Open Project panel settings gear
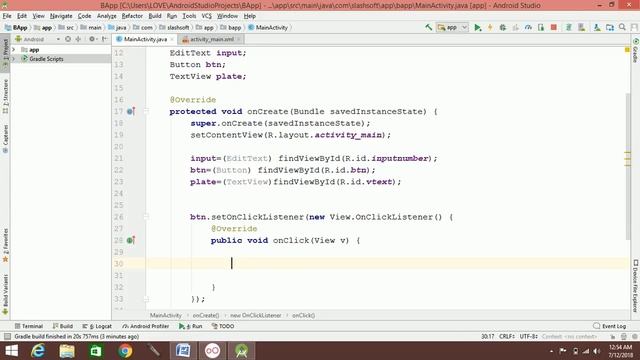The width and height of the screenshot is (640, 360). [92, 39]
